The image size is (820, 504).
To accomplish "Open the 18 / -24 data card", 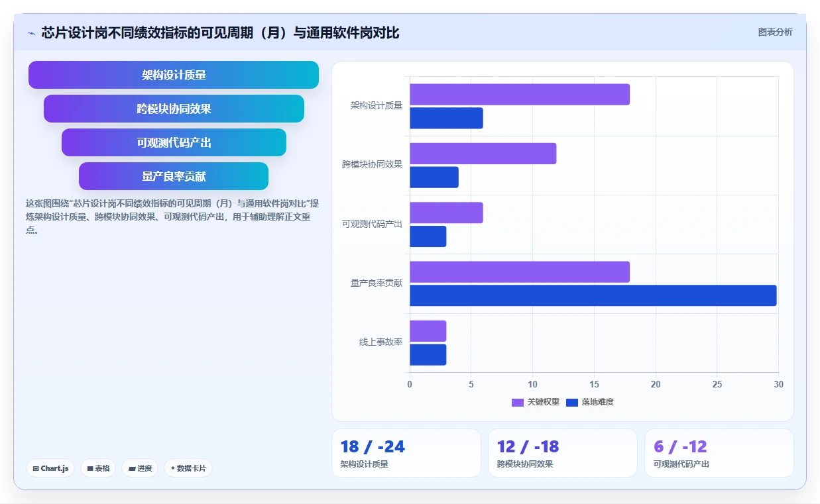I will (x=406, y=453).
